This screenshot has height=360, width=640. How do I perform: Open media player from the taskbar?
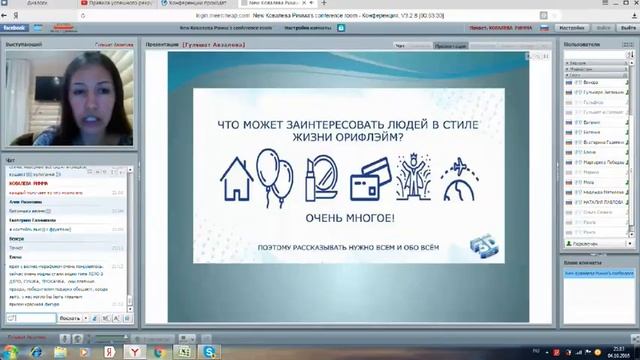(x=84, y=352)
